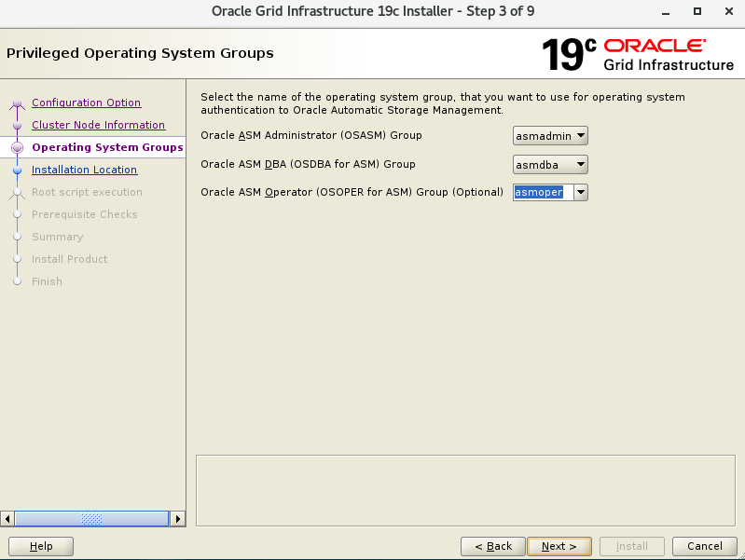745x560 pixels.
Task: Open the OSASM group dropdown showing asmadmin
Action: tap(550, 136)
